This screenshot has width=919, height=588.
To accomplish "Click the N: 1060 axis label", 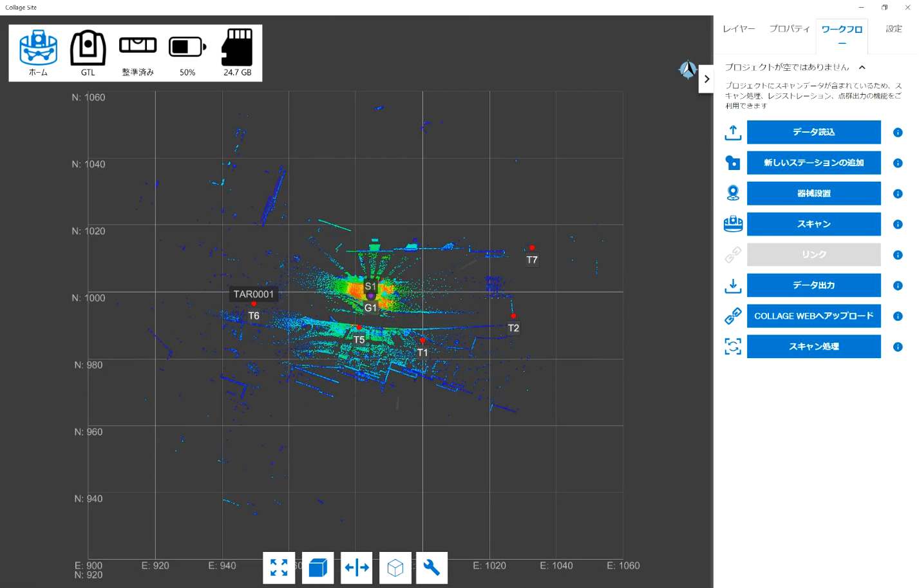I will (89, 97).
